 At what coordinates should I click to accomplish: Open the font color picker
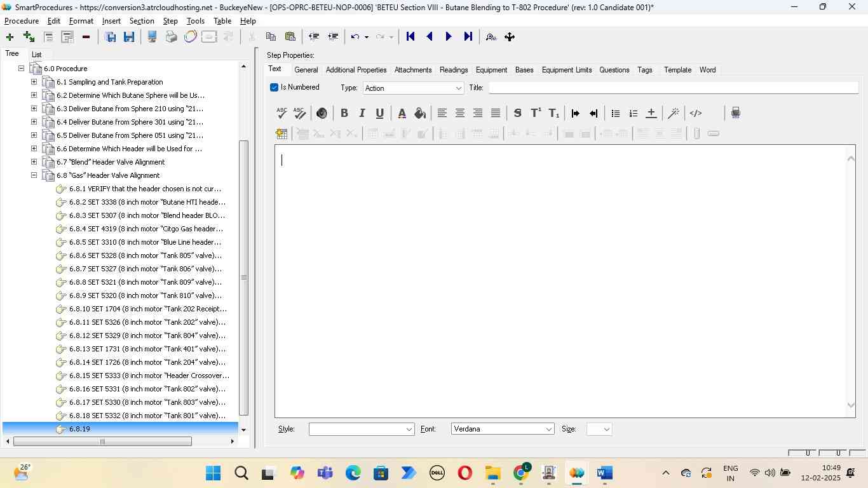(402, 113)
